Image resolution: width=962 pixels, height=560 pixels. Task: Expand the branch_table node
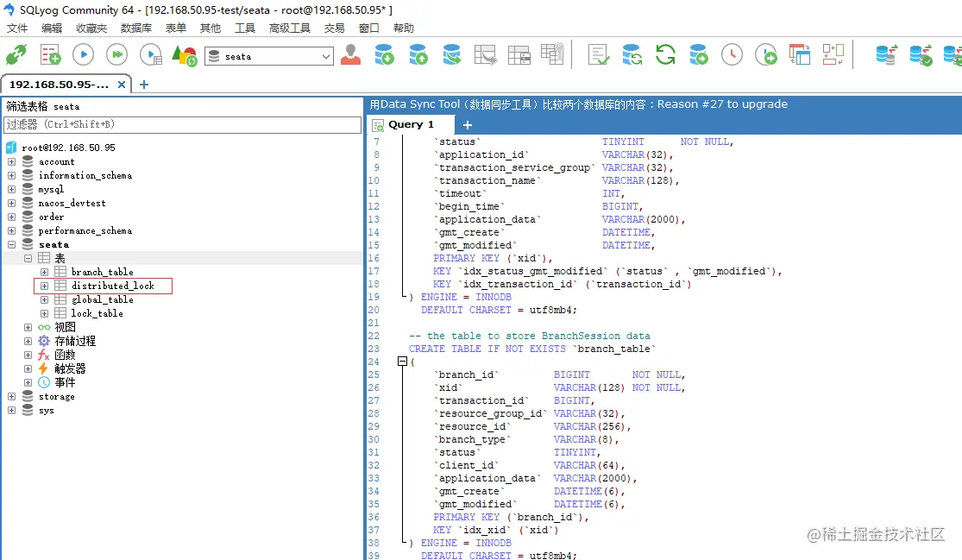(44, 272)
